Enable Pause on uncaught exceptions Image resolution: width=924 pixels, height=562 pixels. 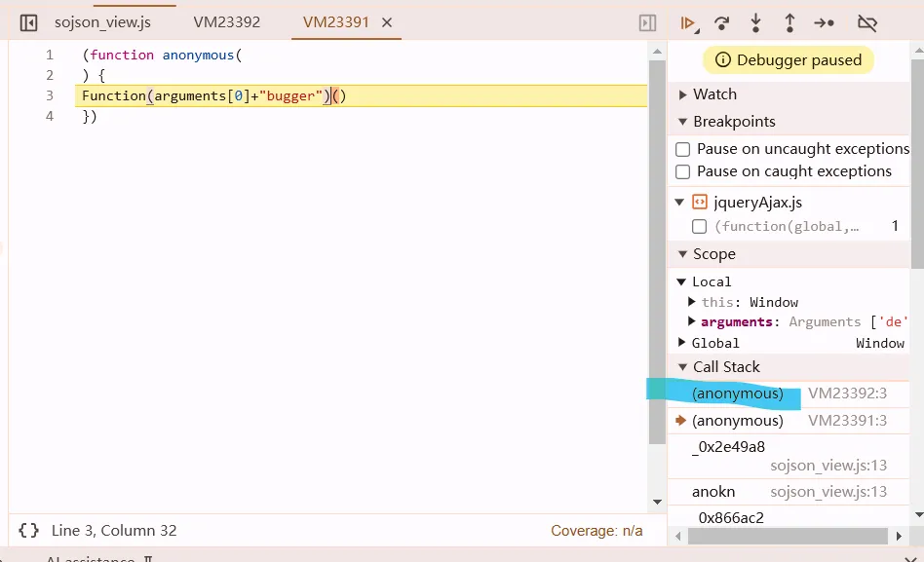[682, 150]
